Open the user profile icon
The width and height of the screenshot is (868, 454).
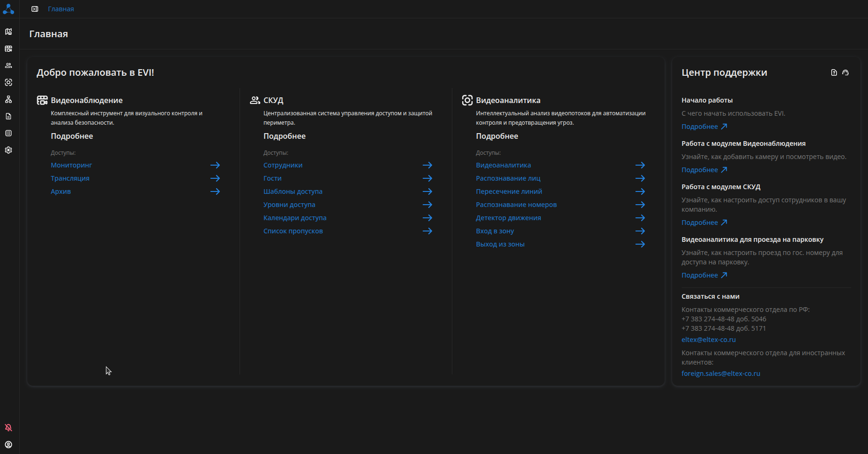click(x=8, y=445)
